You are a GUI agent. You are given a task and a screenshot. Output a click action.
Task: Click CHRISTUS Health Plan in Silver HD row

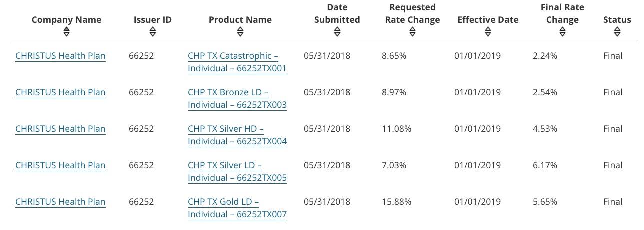point(60,129)
